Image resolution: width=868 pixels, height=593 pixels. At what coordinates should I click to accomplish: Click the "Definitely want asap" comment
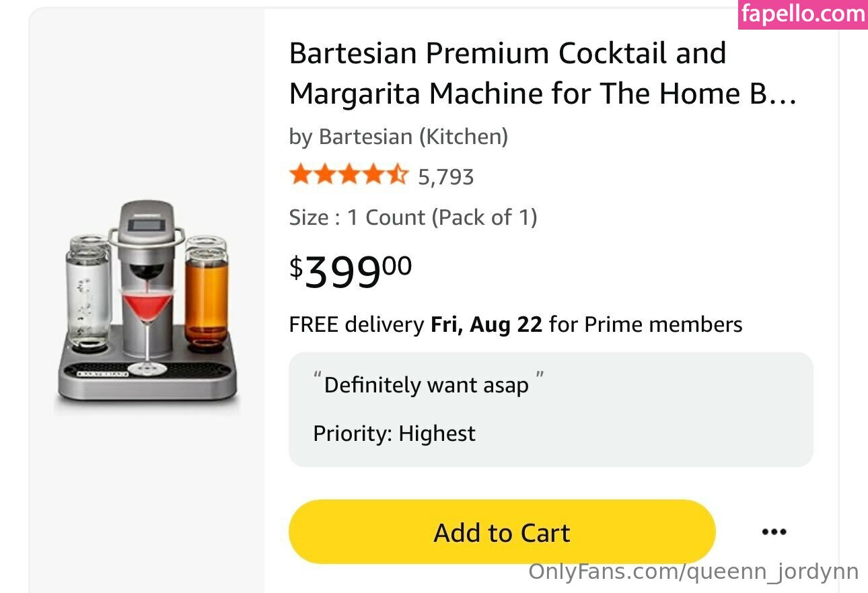[x=427, y=385]
